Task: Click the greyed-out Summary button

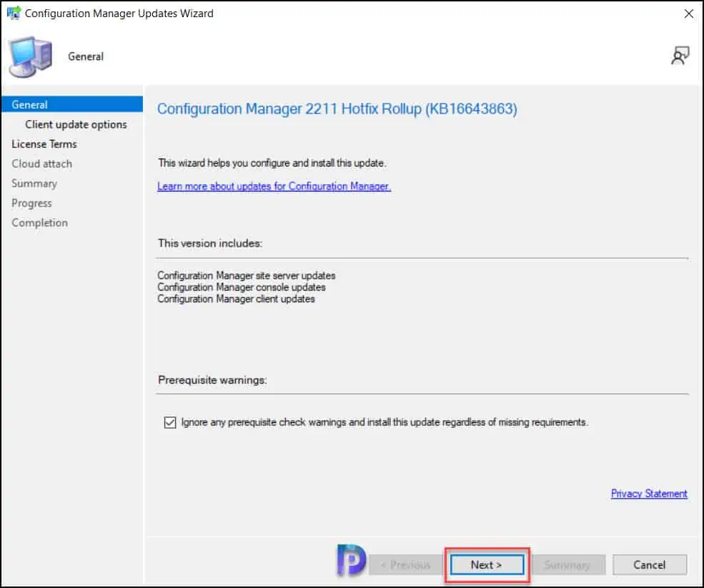Action: point(568,564)
